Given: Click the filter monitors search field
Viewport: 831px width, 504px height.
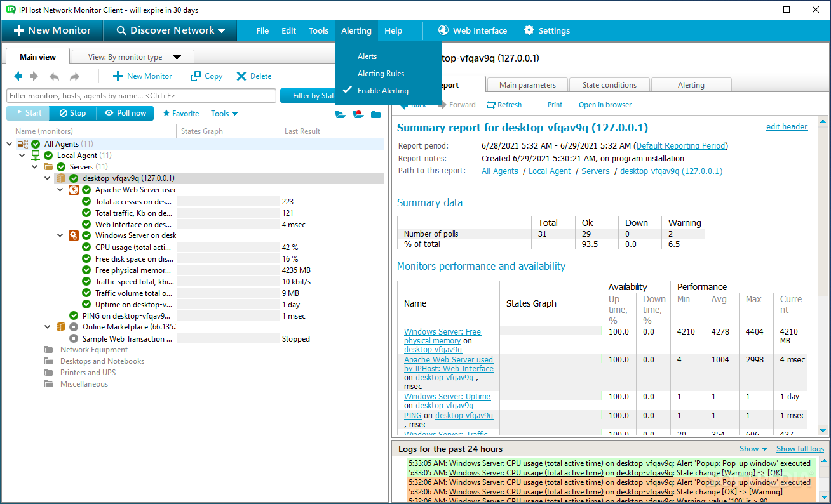Looking at the screenshot, I should click(x=141, y=96).
